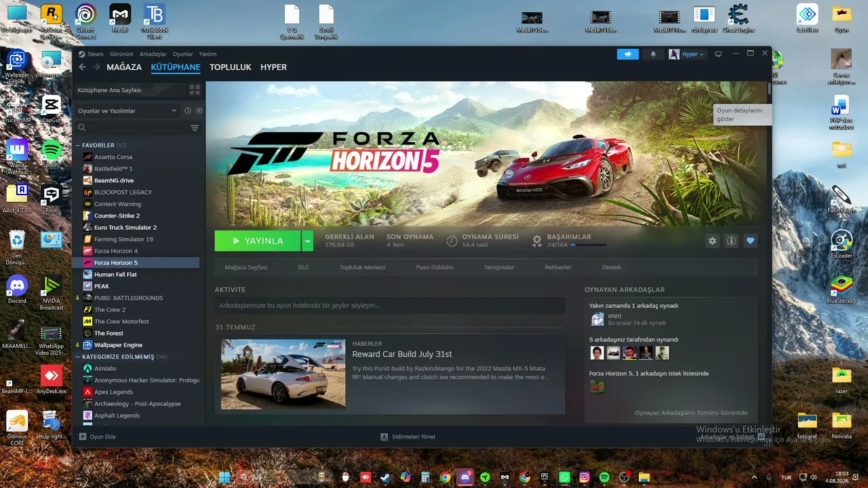Open Manage Downloads at the bottom
Image resolution: width=868 pixels, height=488 pixels.
click(408, 436)
